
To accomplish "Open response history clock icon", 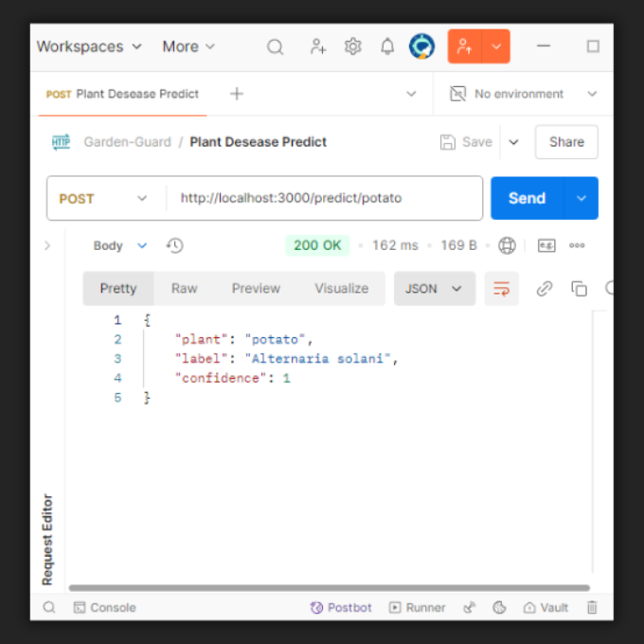I will point(174,245).
